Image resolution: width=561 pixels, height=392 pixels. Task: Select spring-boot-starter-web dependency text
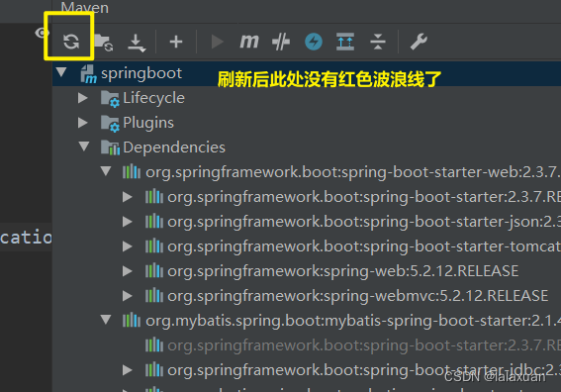(x=353, y=172)
